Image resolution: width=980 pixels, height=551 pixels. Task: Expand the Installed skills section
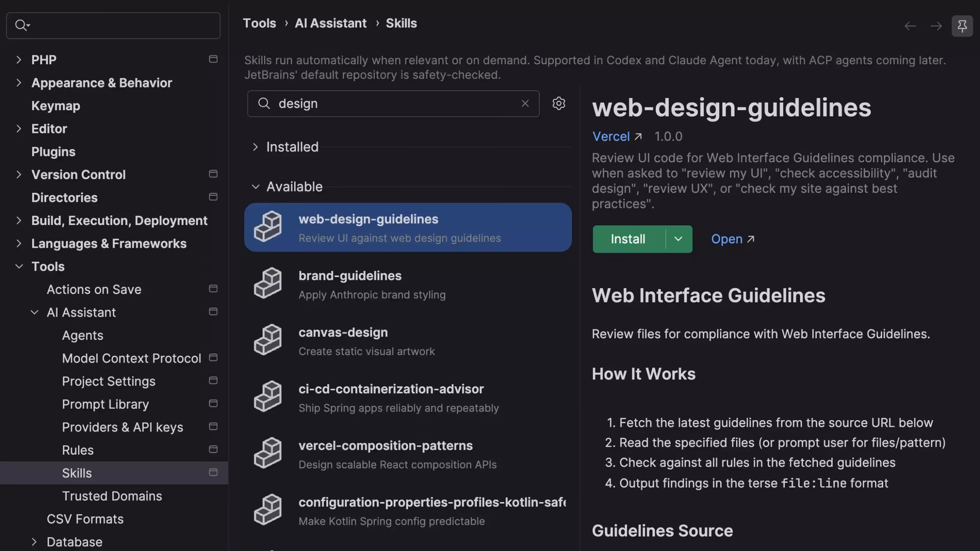[x=255, y=147]
